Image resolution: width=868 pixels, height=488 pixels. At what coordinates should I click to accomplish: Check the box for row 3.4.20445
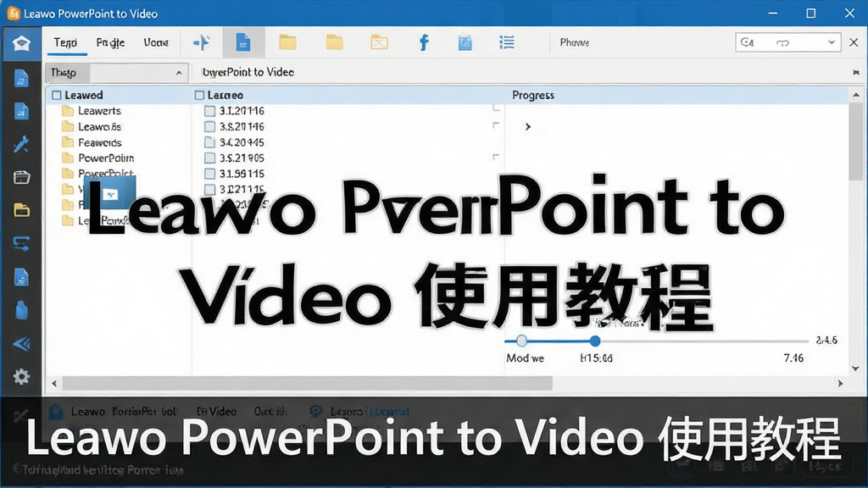(210, 142)
